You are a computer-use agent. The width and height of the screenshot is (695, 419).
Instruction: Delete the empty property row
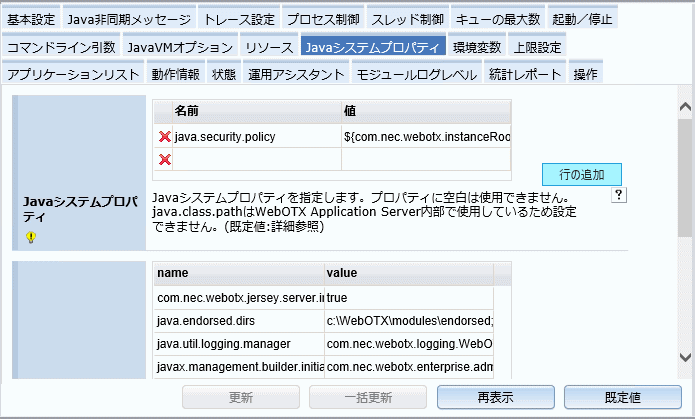tap(164, 159)
